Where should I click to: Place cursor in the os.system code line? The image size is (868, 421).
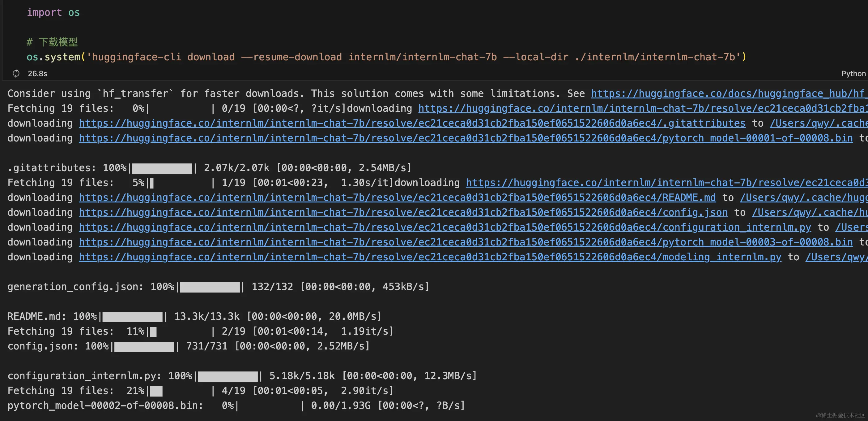(386, 57)
